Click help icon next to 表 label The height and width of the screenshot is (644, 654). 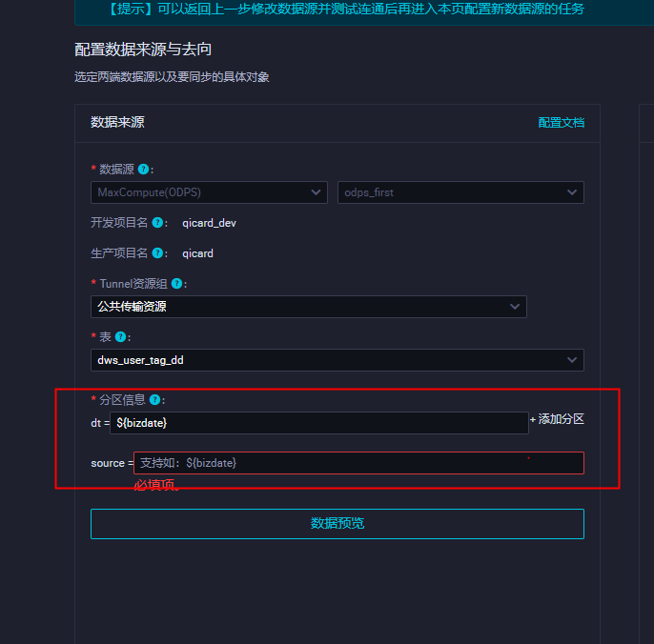pyautogui.click(x=120, y=337)
